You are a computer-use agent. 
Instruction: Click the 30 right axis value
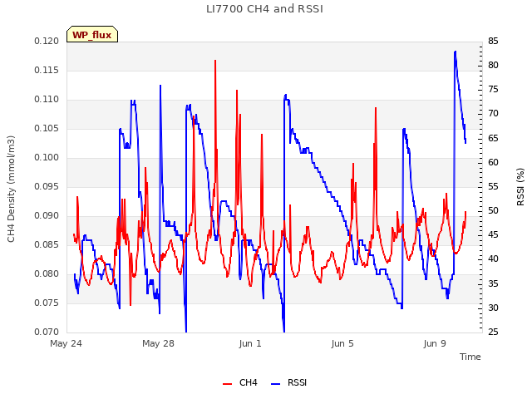tap(493, 308)
